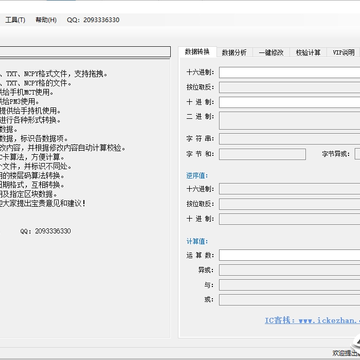Click the 计算值 section heading
360x360 pixels.
[x=197, y=241]
